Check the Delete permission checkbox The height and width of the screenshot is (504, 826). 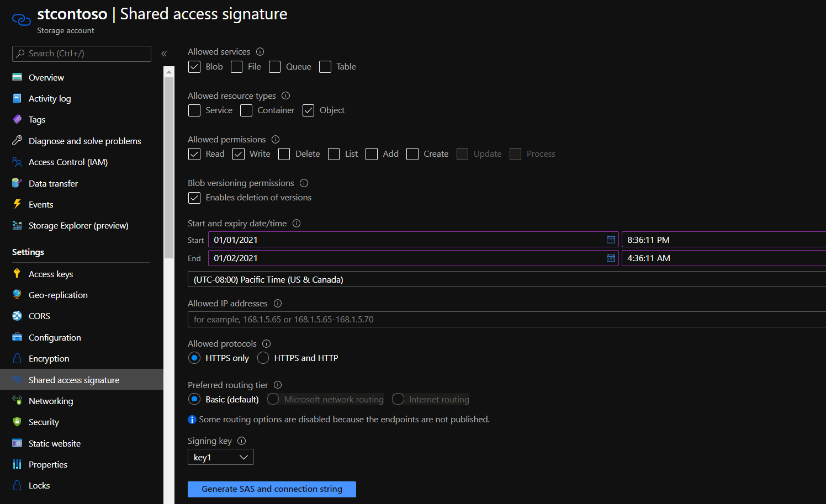click(284, 154)
